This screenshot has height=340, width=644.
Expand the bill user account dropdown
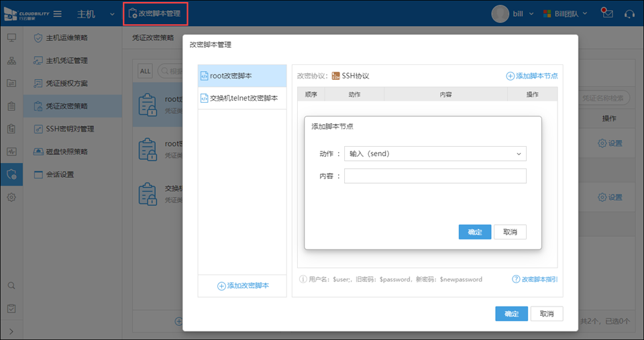[x=513, y=13]
